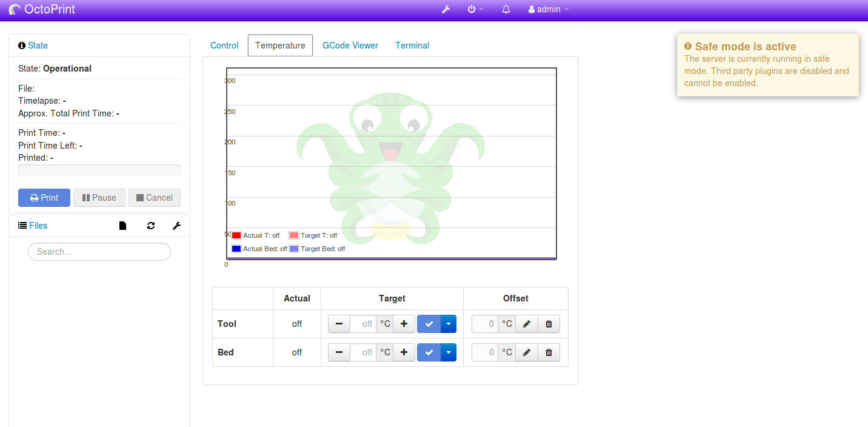Screen dimensions: 868x427
Task: Start print with Print button
Action: pyautogui.click(x=44, y=198)
